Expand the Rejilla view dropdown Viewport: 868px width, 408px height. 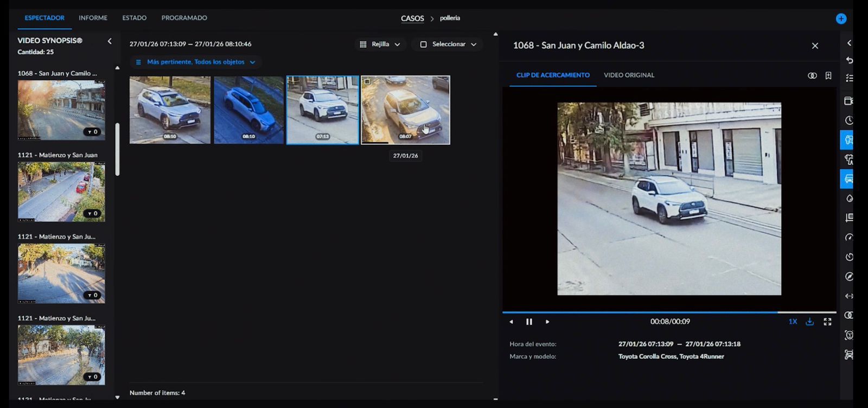pyautogui.click(x=380, y=44)
